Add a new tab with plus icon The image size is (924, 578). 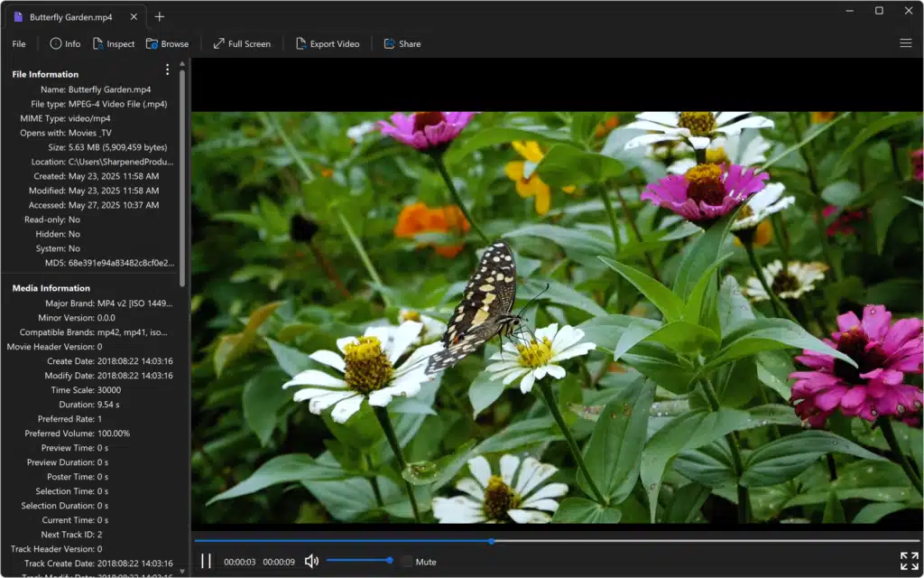point(159,16)
